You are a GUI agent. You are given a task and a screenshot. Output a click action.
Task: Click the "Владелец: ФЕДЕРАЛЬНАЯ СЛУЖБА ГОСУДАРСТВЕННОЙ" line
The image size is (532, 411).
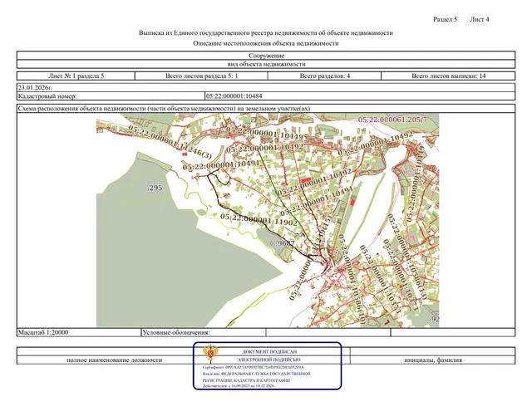click(x=257, y=374)
